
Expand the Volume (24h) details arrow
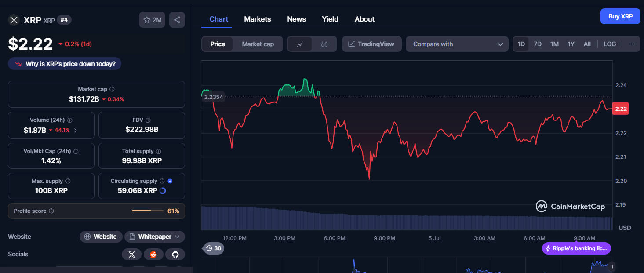pyautogui.click(x=76, y=130)
